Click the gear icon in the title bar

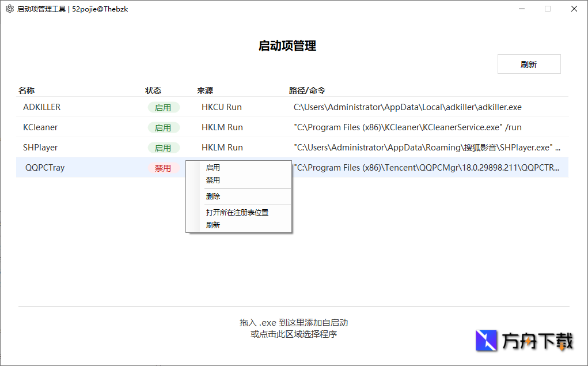click(x=9, y=9)
